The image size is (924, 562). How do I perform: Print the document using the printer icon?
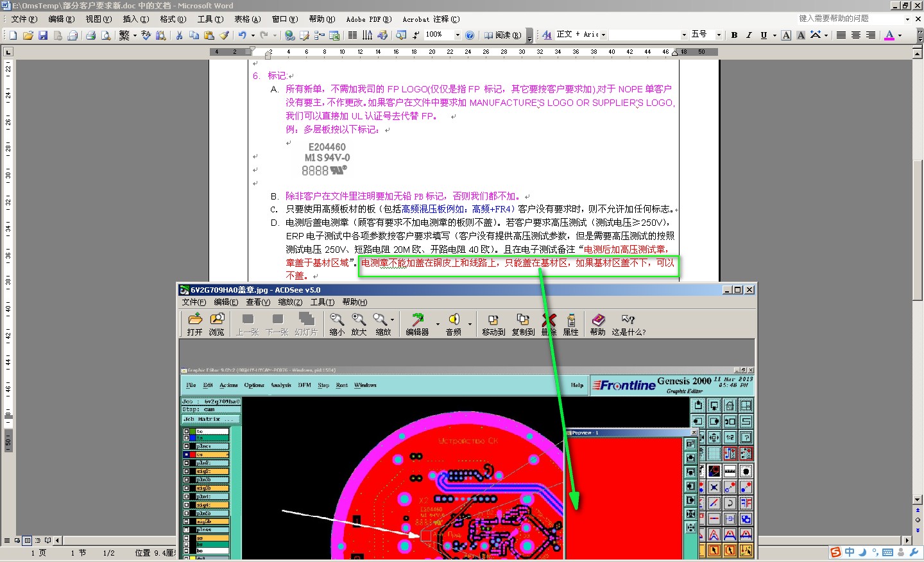pyautogui.click(x=90, y=35)
